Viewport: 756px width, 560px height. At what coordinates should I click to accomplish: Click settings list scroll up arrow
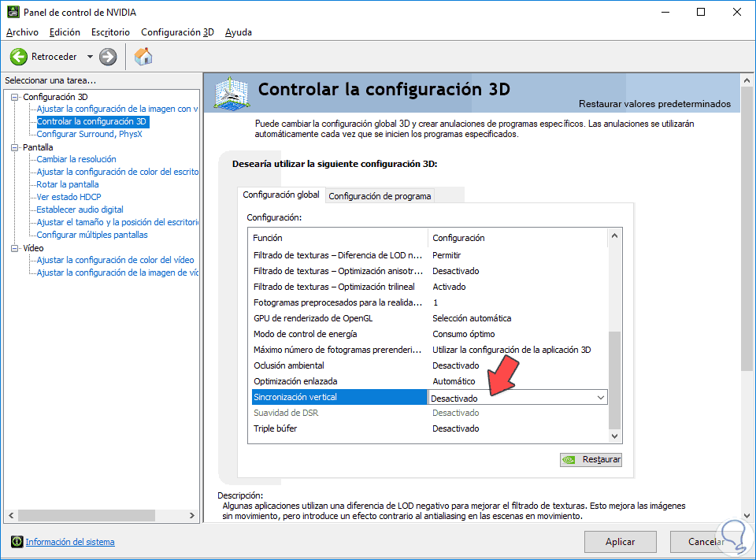(x=614, y=235)
